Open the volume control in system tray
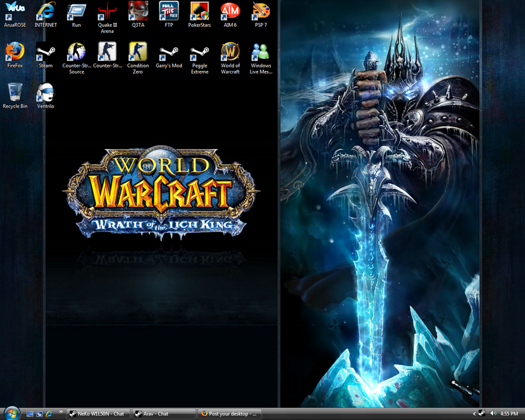This screenshot has height=420, width=525. (493, 413)
